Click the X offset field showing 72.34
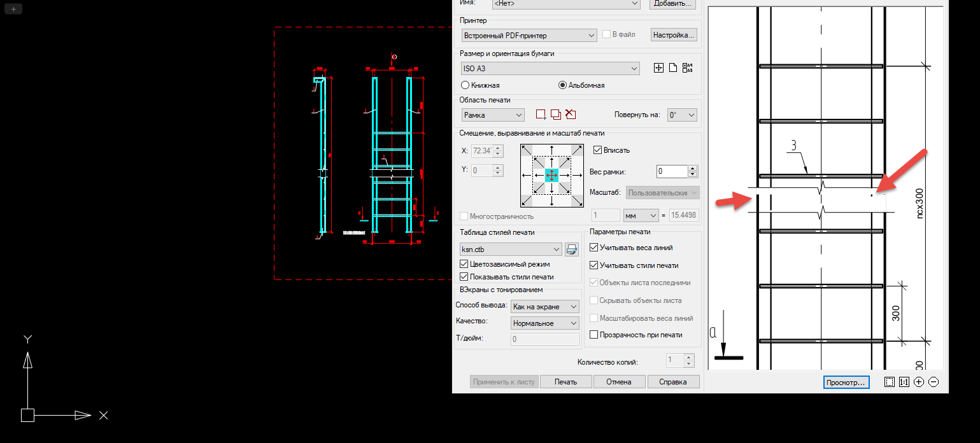Image resolution: width=980 pixels, height=443 pixels. 482,151
